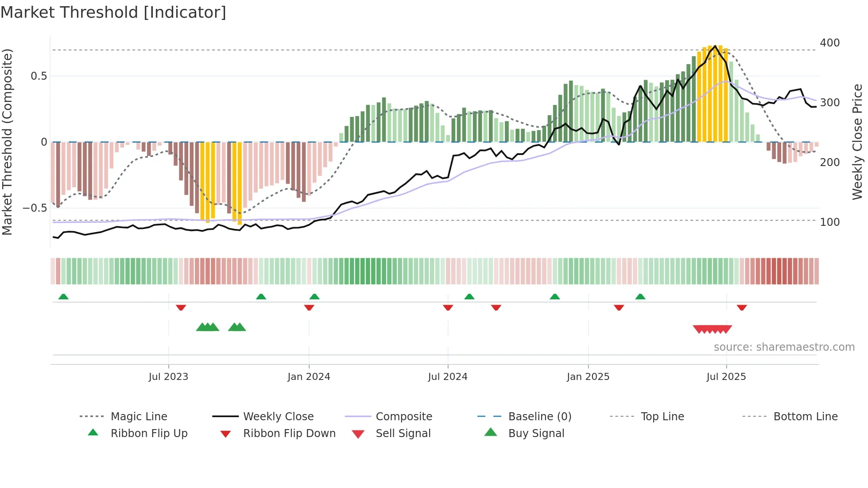Screen dimensions: 868x488
Task: Toggle the Top Line legend entry
Action: 662,416
